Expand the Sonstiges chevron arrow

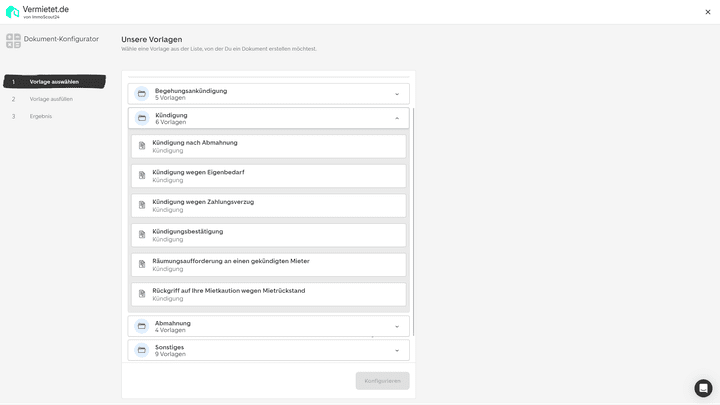click(x=396, y=350)
